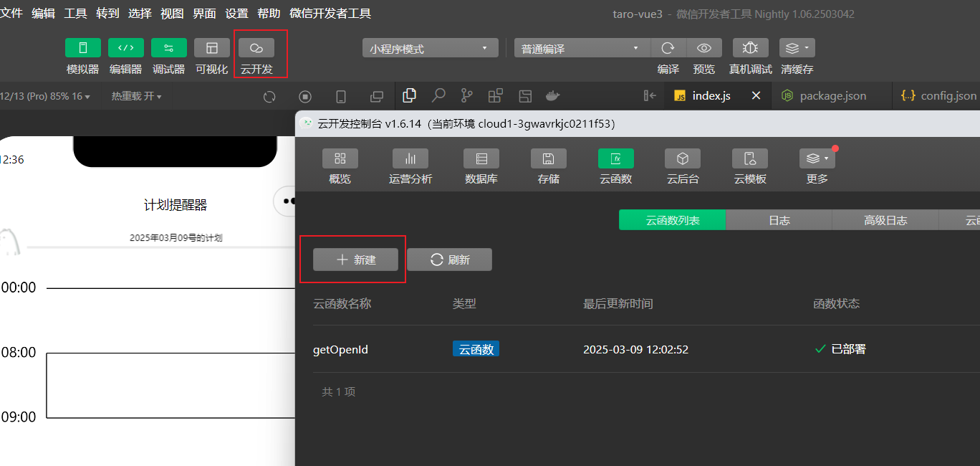The height and width of the screenshot is (466, 980).
Task: Open the Docker whale icon
Action: point(552,95)
